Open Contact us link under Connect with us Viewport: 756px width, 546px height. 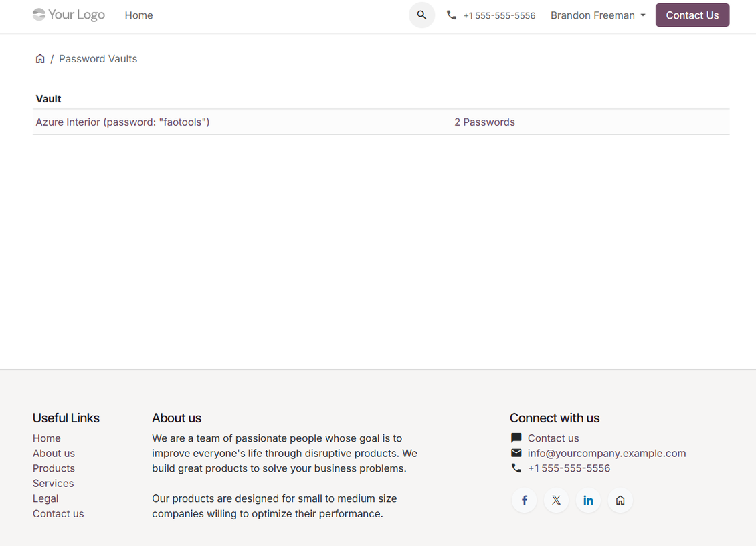553,438
